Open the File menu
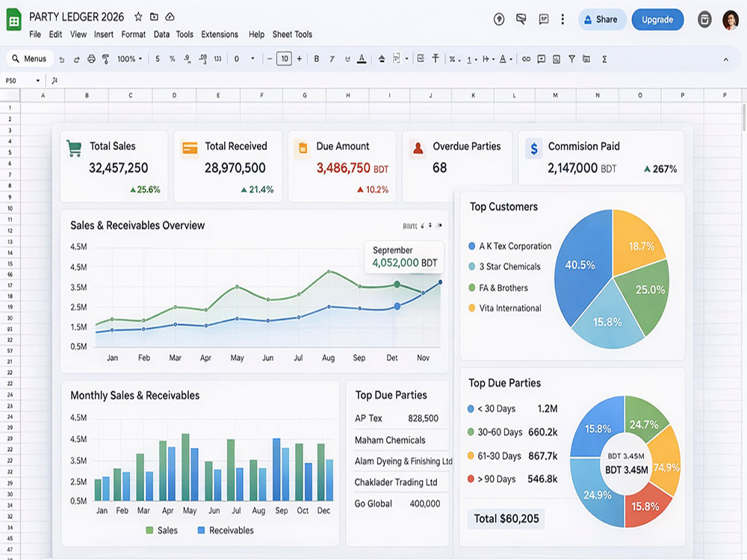 pos(35,34)
